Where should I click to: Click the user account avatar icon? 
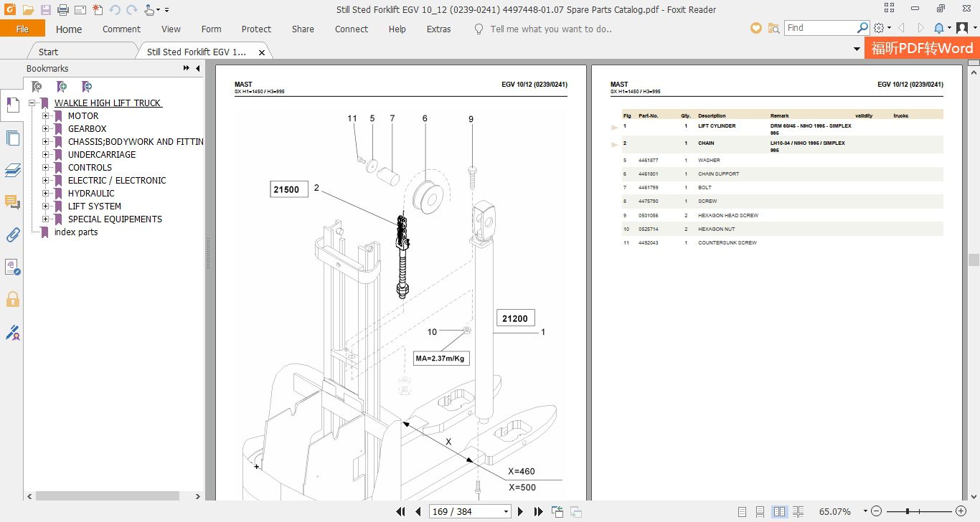click(962, 28)
